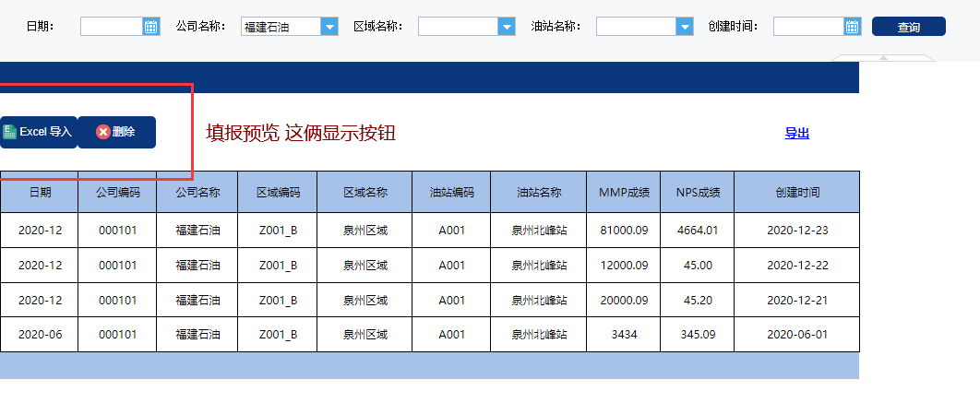Select the MMP value 12000.09
980x415 pixels.
tap(624, 265)
